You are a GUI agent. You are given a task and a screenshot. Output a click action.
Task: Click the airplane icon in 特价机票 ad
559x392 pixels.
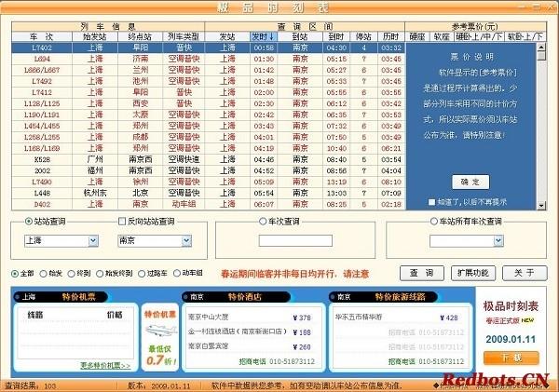pos(161,331)
